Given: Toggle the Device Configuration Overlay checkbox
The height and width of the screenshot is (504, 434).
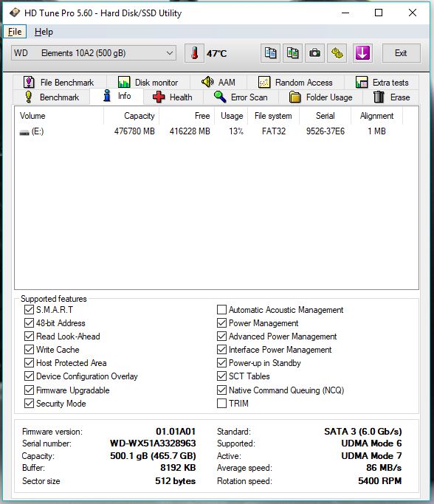Looking at the screenshot, I should pos(29,376).
